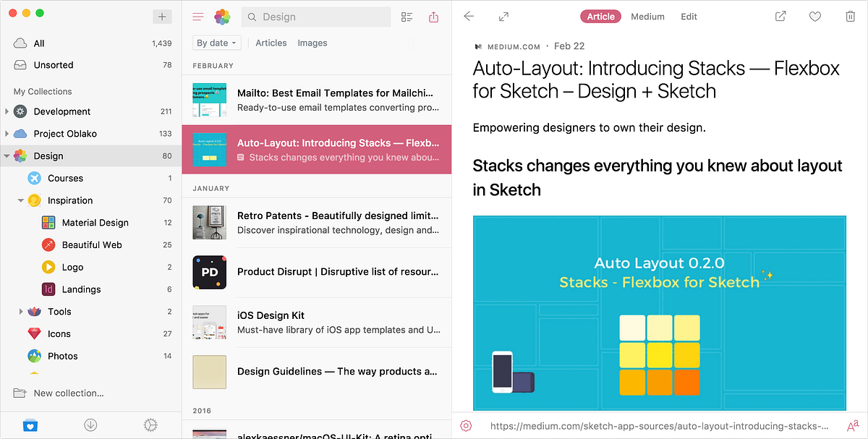
Task: Switch list view mode icon
Action: click(407, 17)
